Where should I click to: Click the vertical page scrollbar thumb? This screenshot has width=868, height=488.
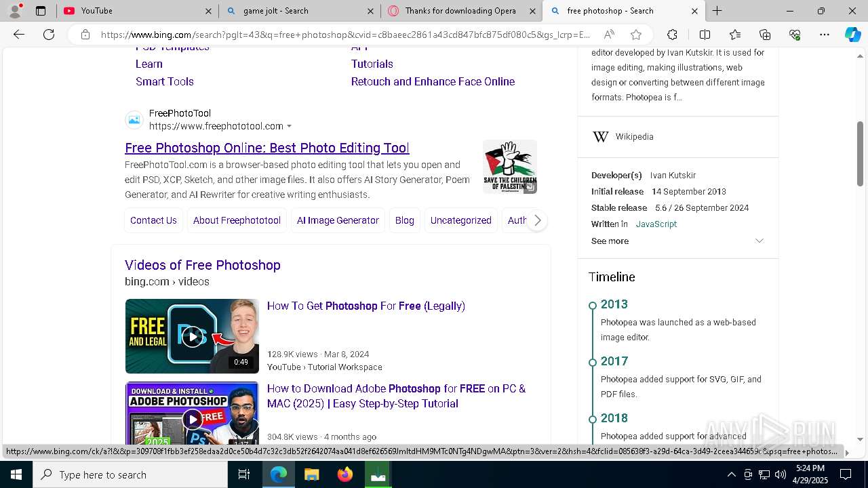pos(860,153)
